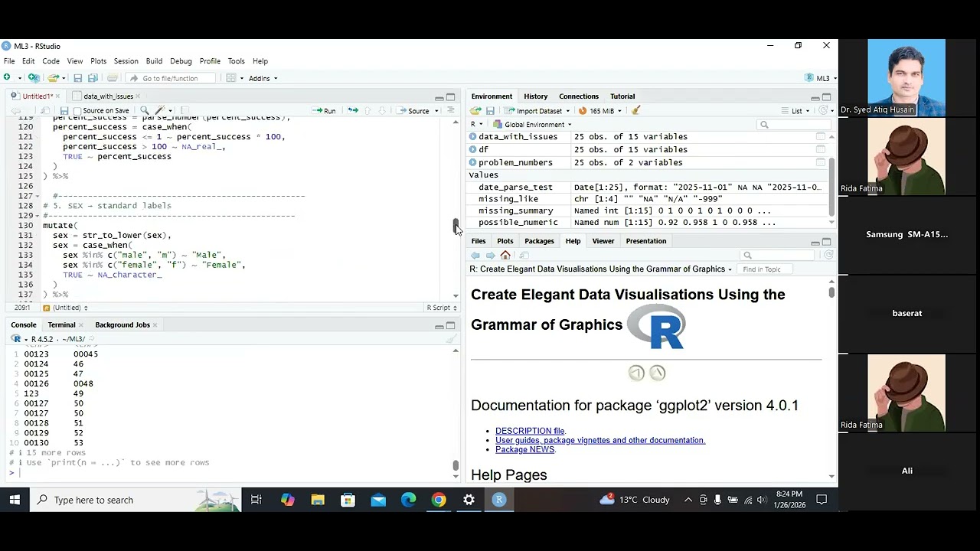Open the List view dropdown
This screenshot has width=980, height=551.
796,111
